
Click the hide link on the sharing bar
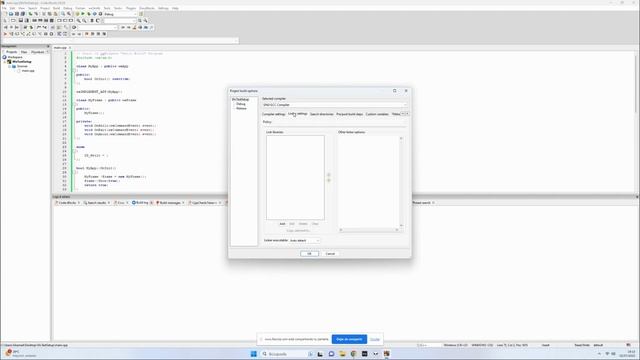click(x=375, y=339)
